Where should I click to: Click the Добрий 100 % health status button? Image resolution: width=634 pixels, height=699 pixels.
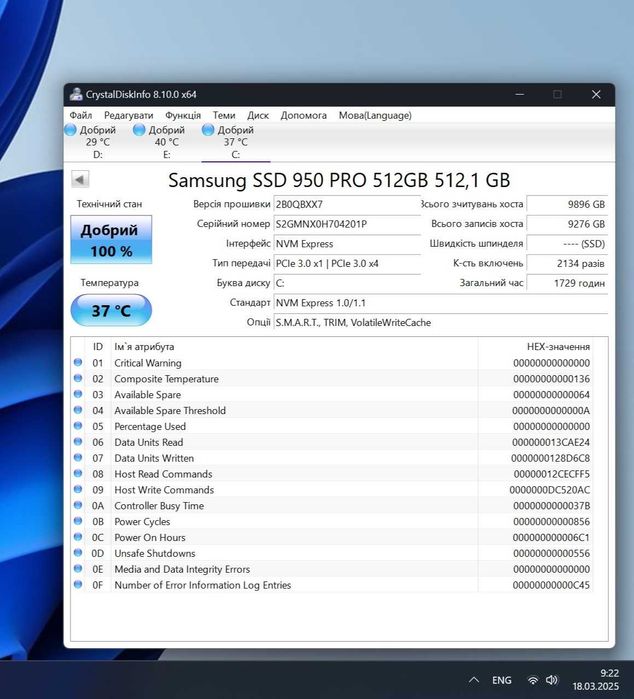click(x=111, y=240)
